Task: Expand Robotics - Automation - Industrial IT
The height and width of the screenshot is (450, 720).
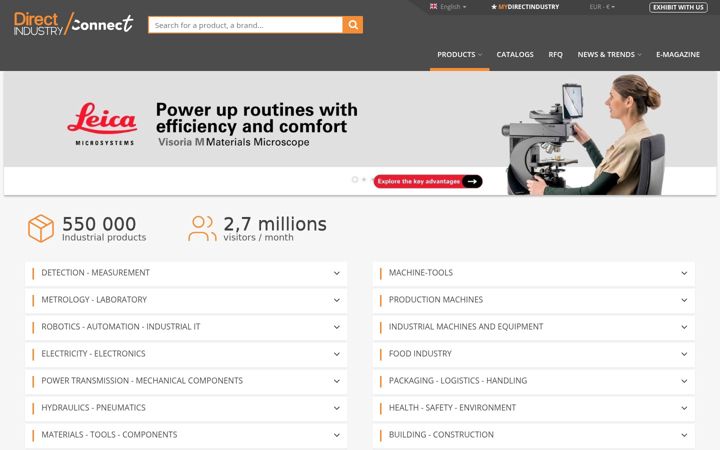Action: (x=186, y=327)
